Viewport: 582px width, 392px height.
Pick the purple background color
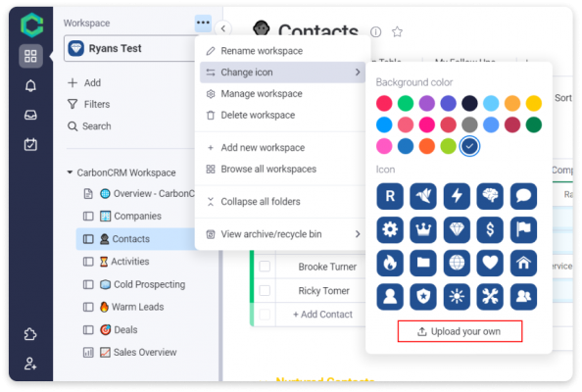click(426, 103)
